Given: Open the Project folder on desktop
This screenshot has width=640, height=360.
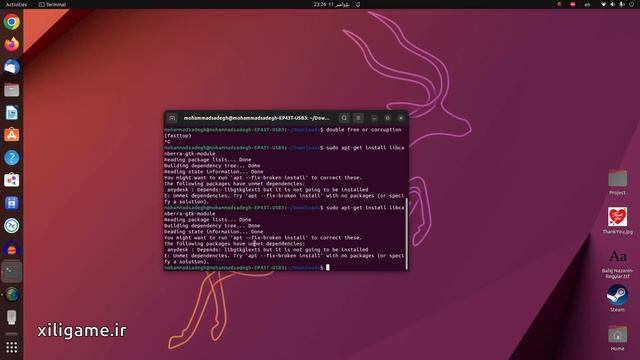Looking at the screenshot, I should pyautogui.click(x=617, y=182).
